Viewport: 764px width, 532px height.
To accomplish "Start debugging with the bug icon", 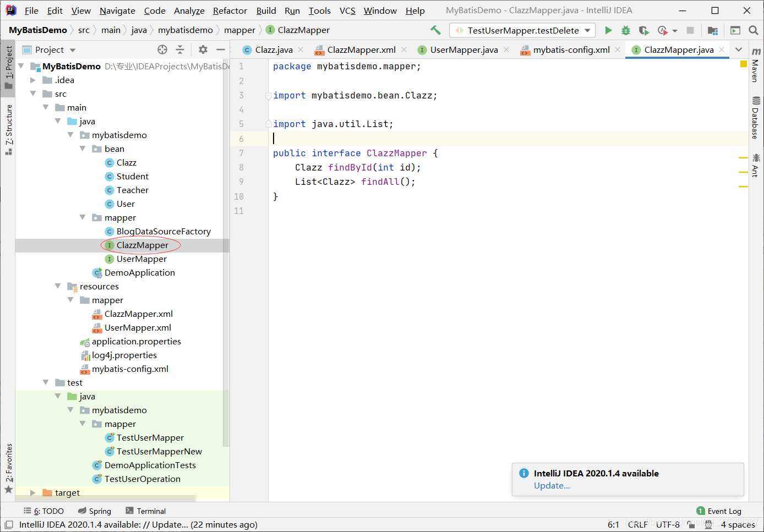I will click(626, 30).
